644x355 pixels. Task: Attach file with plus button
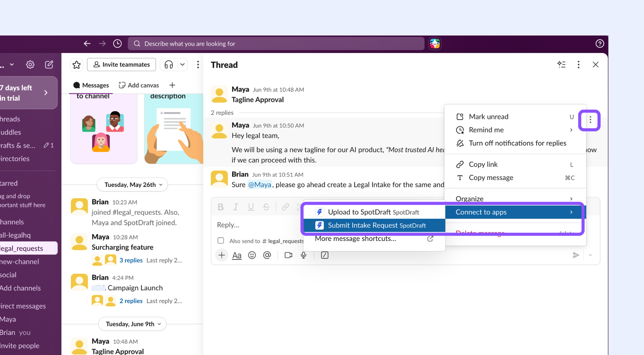coord(222,255)
